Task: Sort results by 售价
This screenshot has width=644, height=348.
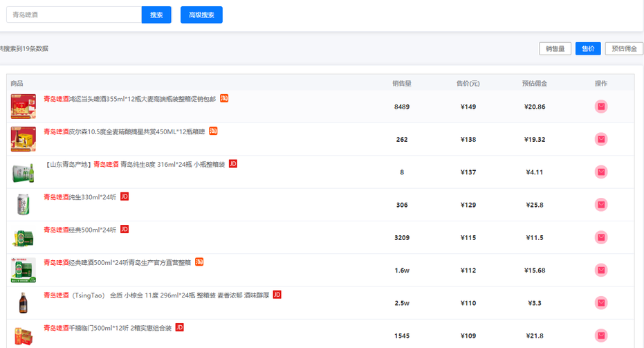Action: tap(588, 48)
